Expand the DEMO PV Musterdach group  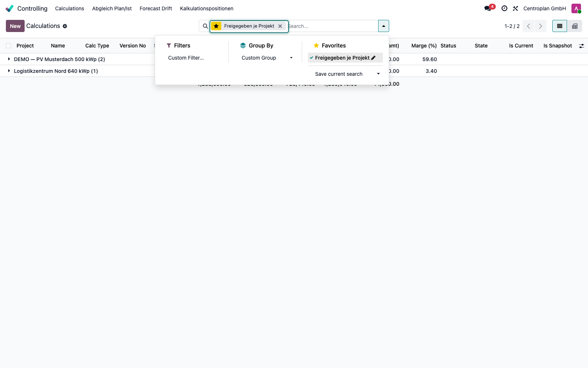[9, 59]
